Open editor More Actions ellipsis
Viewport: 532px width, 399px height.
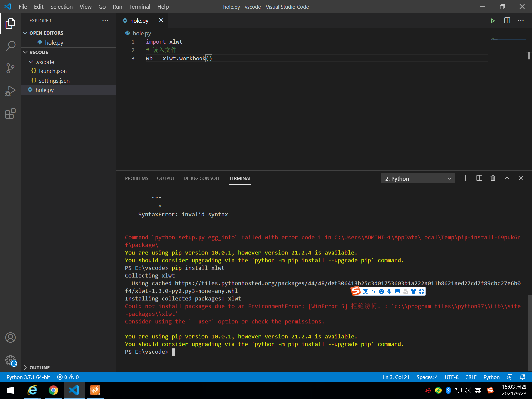point(521,21)
